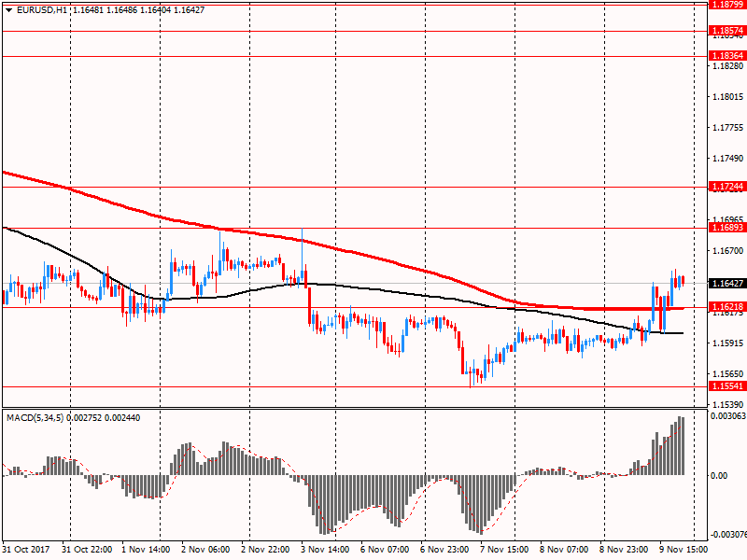Open the EURUSD,H1 chart dropdown triangle
Screen dimensions: 747x560
(x=9, y=10)
